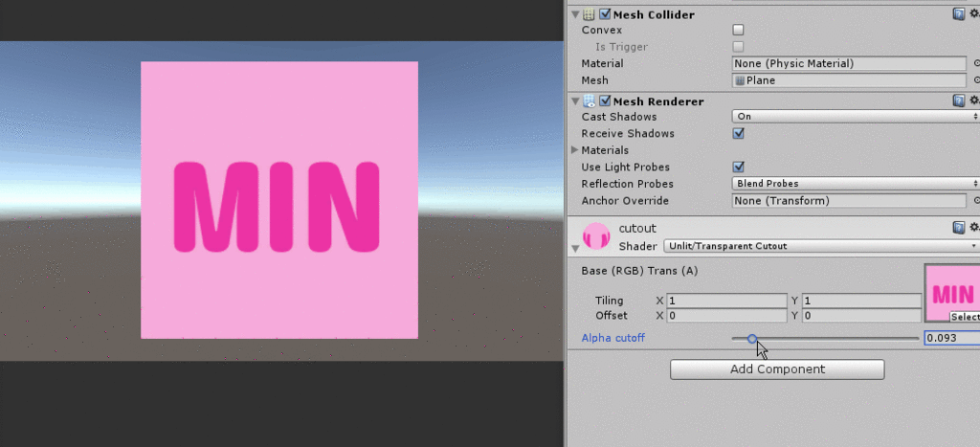980x447 pixels.
Task: Open Mesh Renderer help reference icon
Action: (x=959, y=101)
